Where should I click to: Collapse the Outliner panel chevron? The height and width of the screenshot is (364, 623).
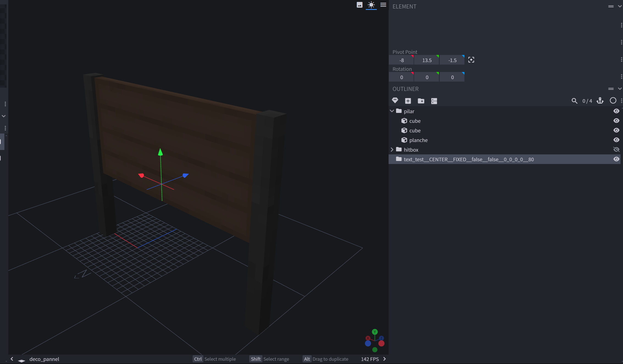pos(620,89)
